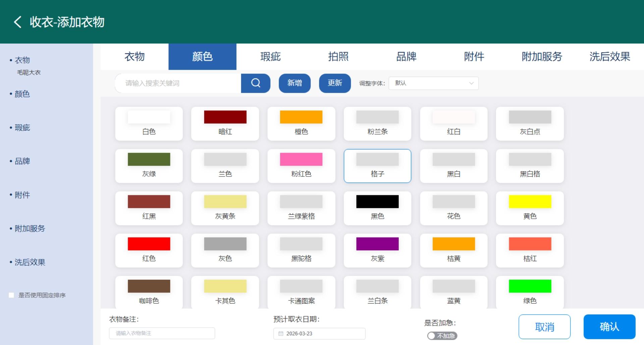Click calendar icon in pickup date field
The image size is (644, 345).
coord(281,334)
